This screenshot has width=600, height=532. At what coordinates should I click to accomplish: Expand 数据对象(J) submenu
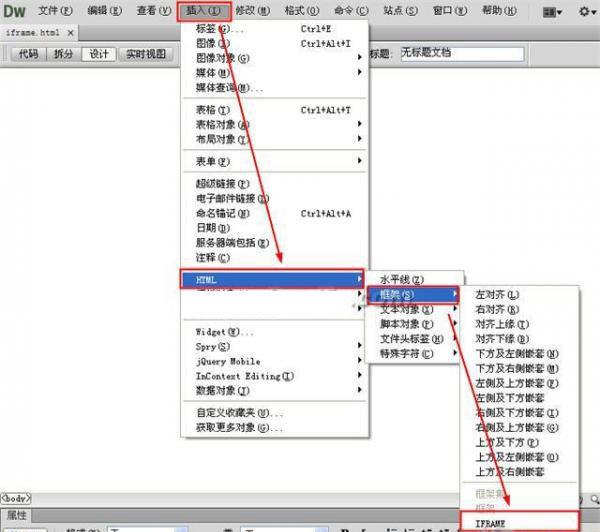tap(275, 391)
